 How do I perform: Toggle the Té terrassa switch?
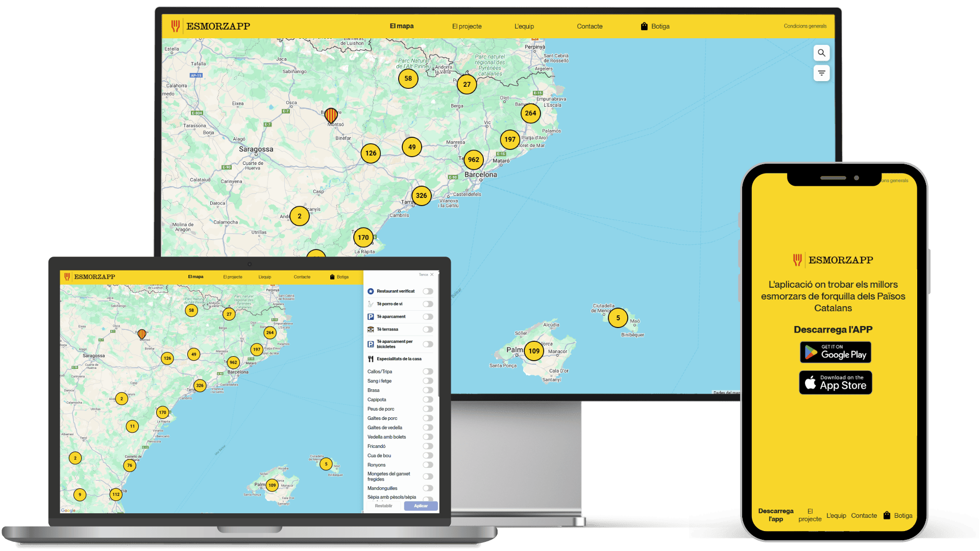pyautogui.click(x=428, y=330)
